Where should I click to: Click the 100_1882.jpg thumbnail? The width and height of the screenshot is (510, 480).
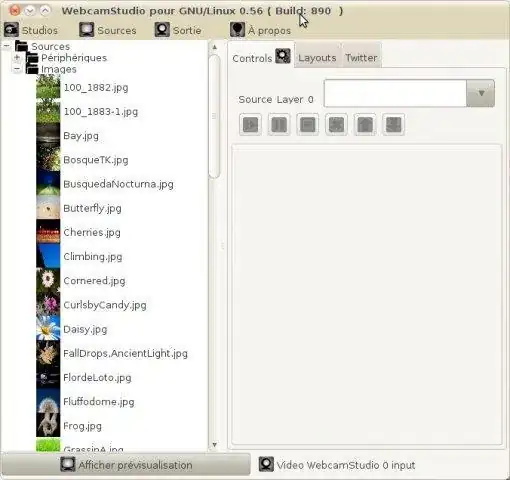point(48,87)
